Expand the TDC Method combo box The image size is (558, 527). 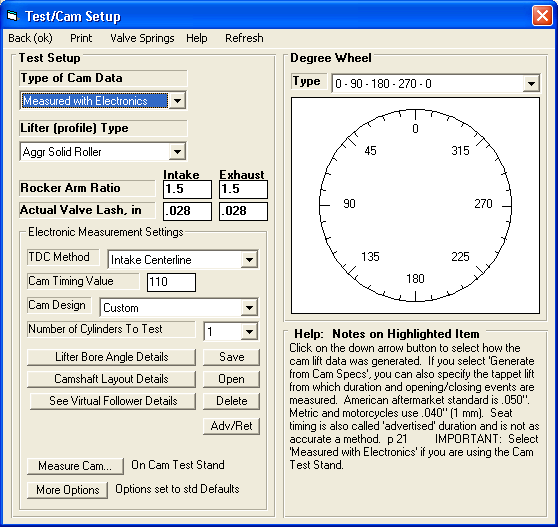249,259
